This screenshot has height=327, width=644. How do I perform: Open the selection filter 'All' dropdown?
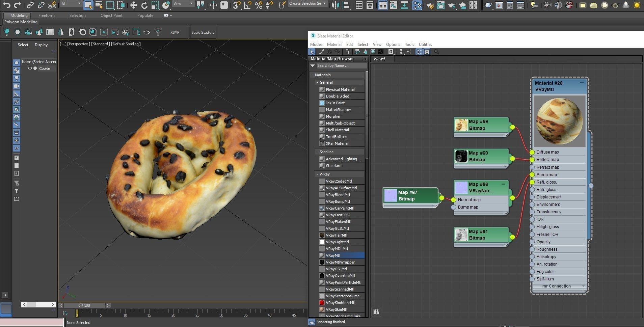click(71, 4)
